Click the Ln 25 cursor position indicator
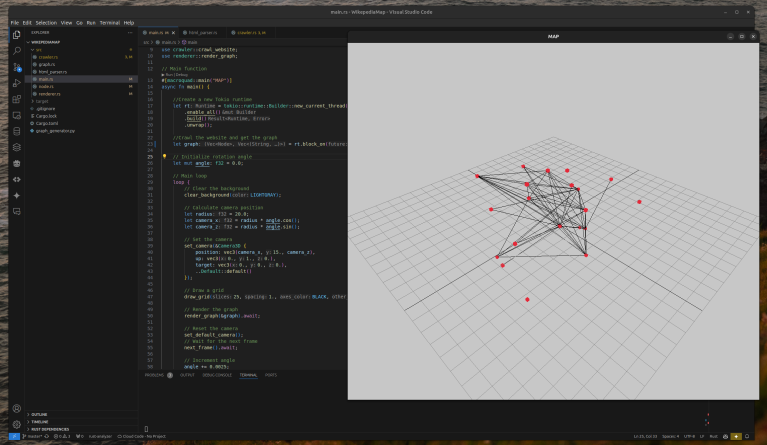767x445 pixels. tap(645, 436)
